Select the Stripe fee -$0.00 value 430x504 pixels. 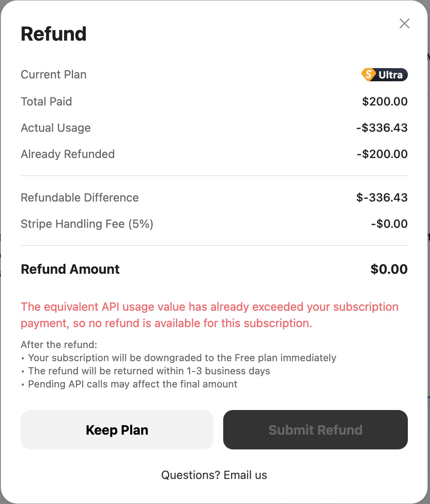389,224
